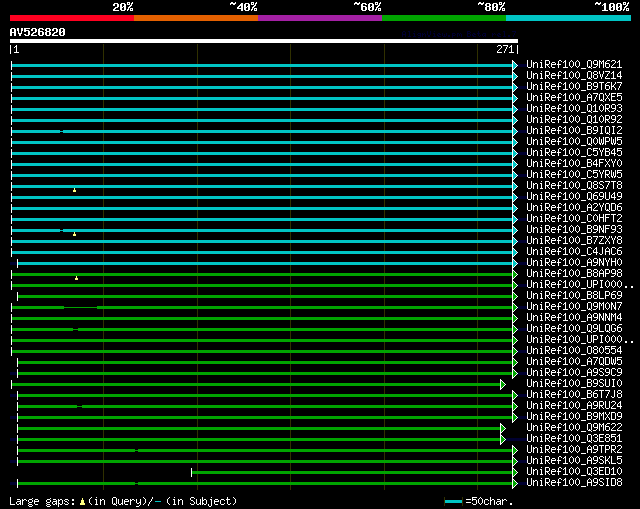Pick hit UniRef100_A2YQD6

pos(574,208)
